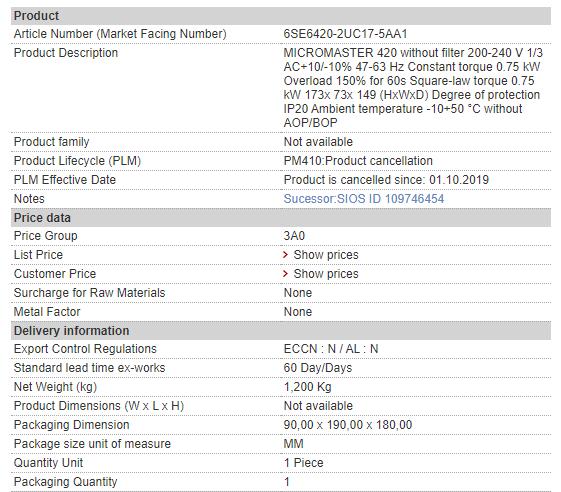Click packaging dimension 90,00 x 190,00 x 180,00
Screen dimensions: 561x492
point(348,425)
